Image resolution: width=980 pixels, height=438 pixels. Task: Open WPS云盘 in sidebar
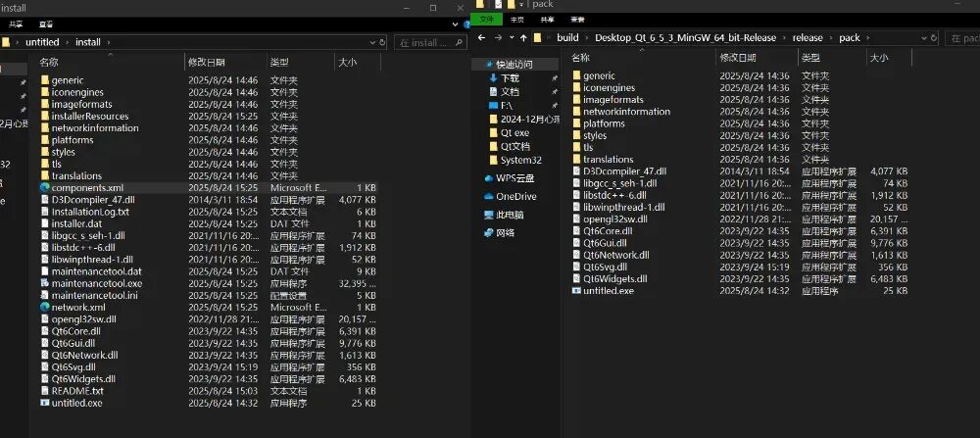tap(514, 178)
